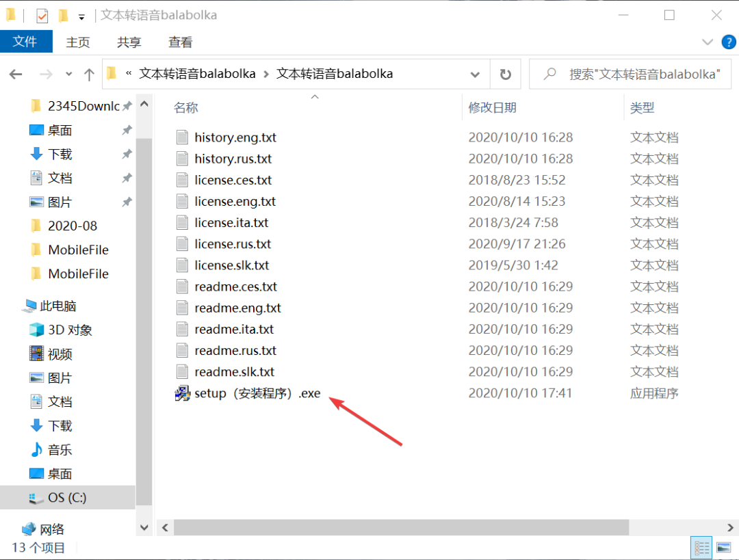Screen dimensions: 739x560
Task: Sort by 名称 column header
Action: [185, 107]
